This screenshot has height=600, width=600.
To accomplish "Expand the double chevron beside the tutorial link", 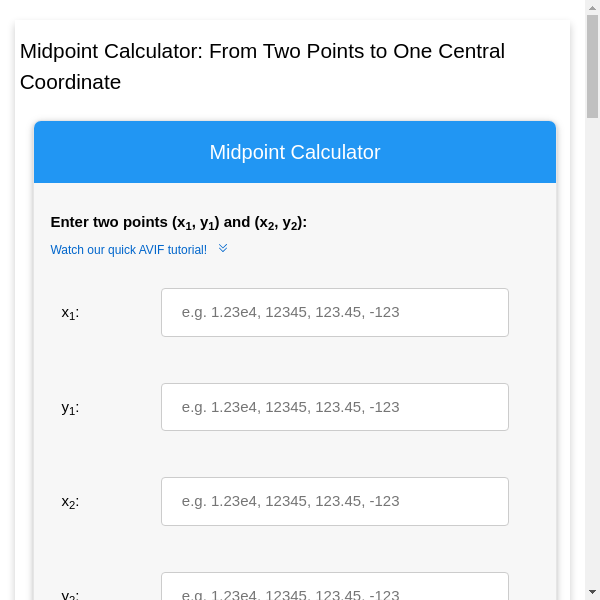I will point(223,248).
